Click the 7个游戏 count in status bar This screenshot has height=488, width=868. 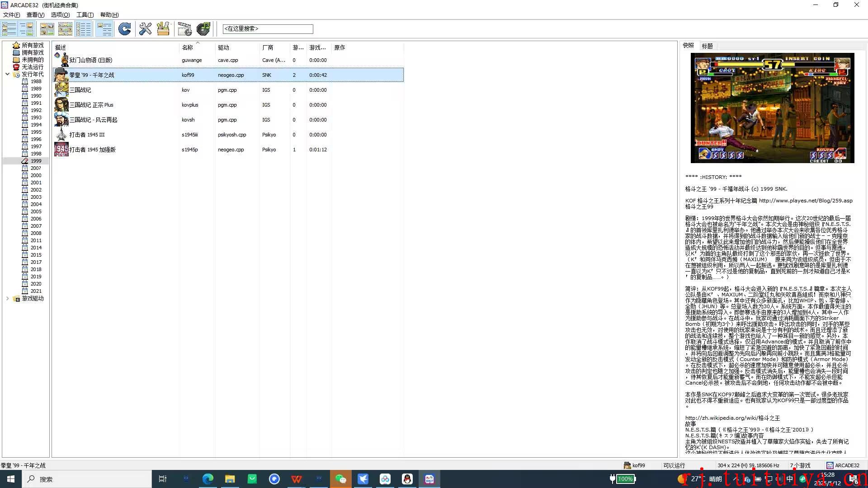click(800, 465)
